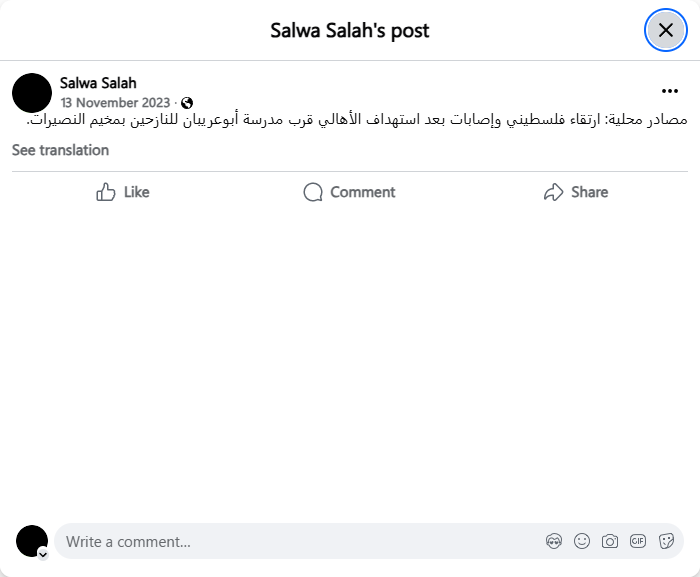Click the "Salwa Salah's post" heading
The height and width of the screenshot is (577, 700).
pyautogui.click(x=350, y=30)
